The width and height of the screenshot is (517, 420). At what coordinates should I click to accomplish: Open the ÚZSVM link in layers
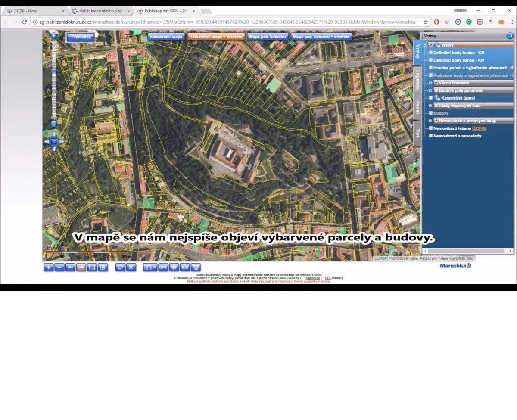click(x=479, y=128)
